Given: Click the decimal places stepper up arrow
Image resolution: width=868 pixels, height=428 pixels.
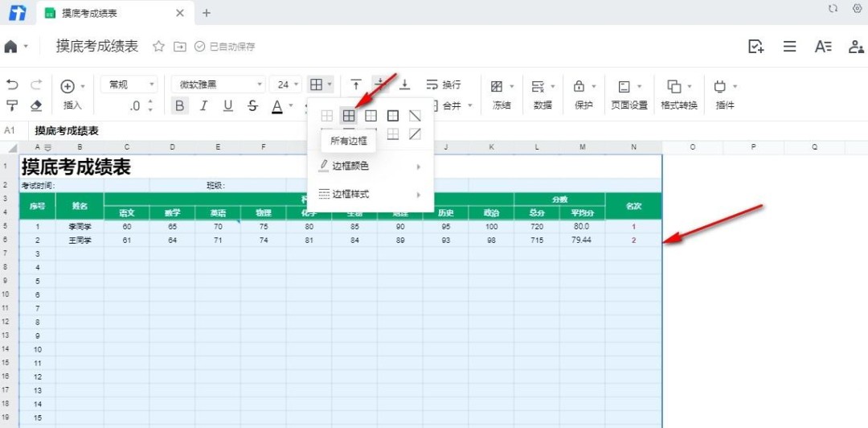Looking at the screenshot, I should click(150, 102).
